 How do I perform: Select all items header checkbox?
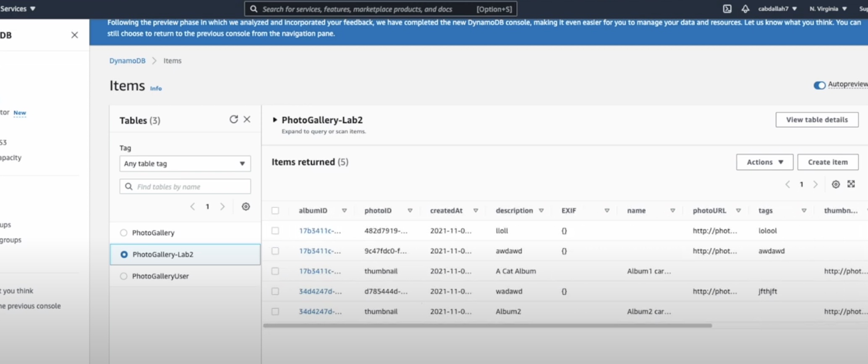[275, 211]
